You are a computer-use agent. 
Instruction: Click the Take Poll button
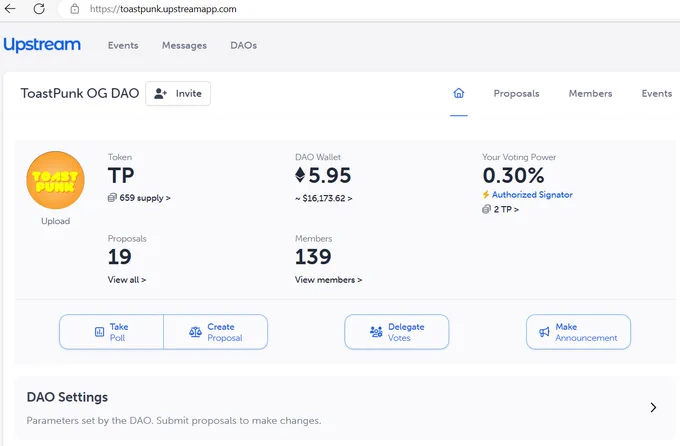coord(111,332)
